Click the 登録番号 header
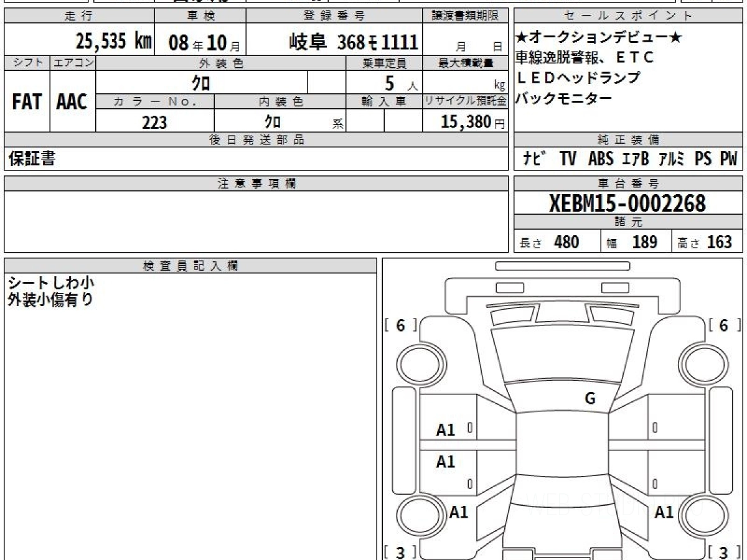Viewport: 747px width, 560px height. pyautogui.click(x=334, y=16)
